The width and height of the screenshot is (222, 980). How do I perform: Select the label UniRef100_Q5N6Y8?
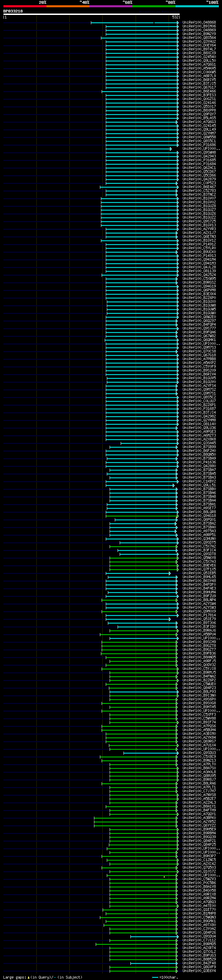point(199,558)
